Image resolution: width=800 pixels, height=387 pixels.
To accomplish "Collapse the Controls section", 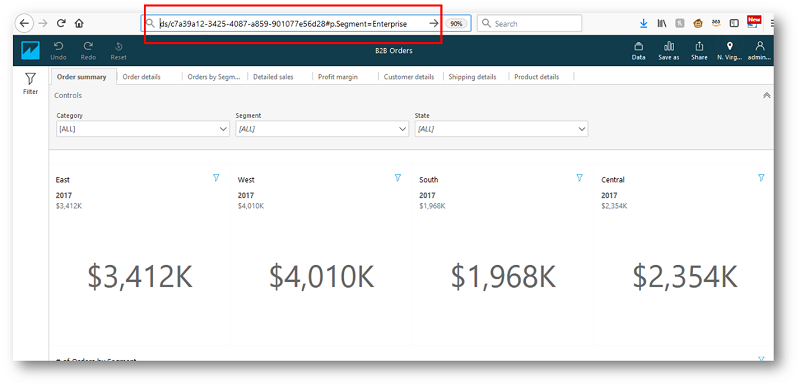I will click(x=766, y=95).
